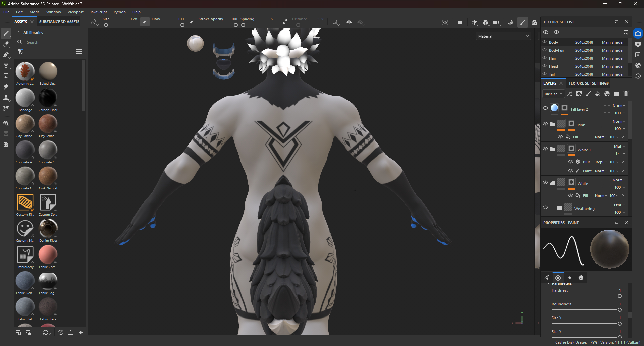644x346 pixels.
Task: Switch to Texture Set Settings tab
Action: pos(588,83)
